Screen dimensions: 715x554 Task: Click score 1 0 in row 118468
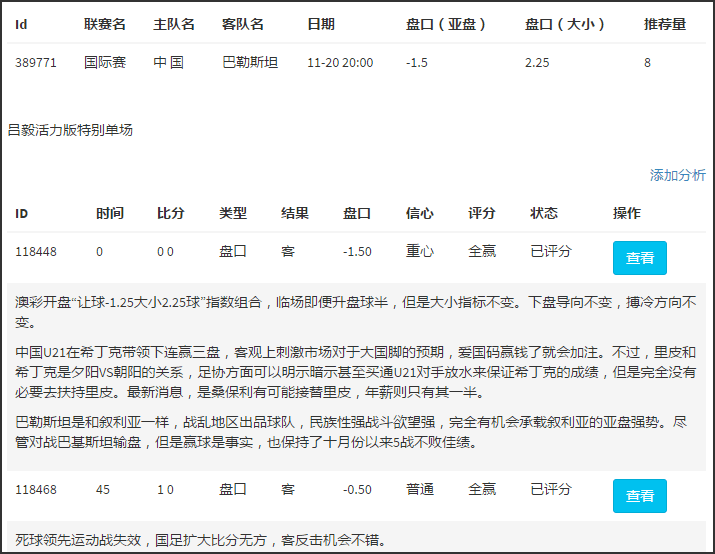click(165, 490)
